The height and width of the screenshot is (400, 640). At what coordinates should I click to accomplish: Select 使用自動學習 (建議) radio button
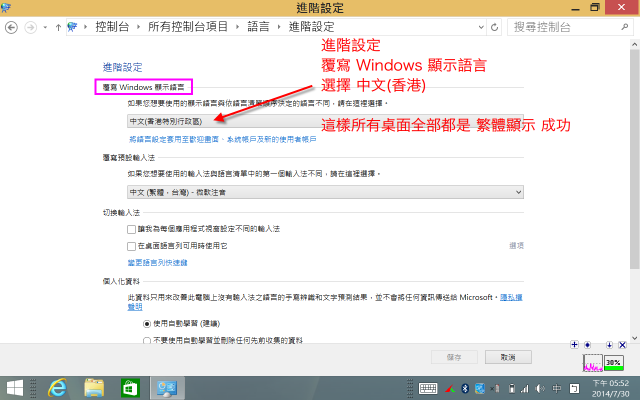pyautogui.click(x=147, y=324)
